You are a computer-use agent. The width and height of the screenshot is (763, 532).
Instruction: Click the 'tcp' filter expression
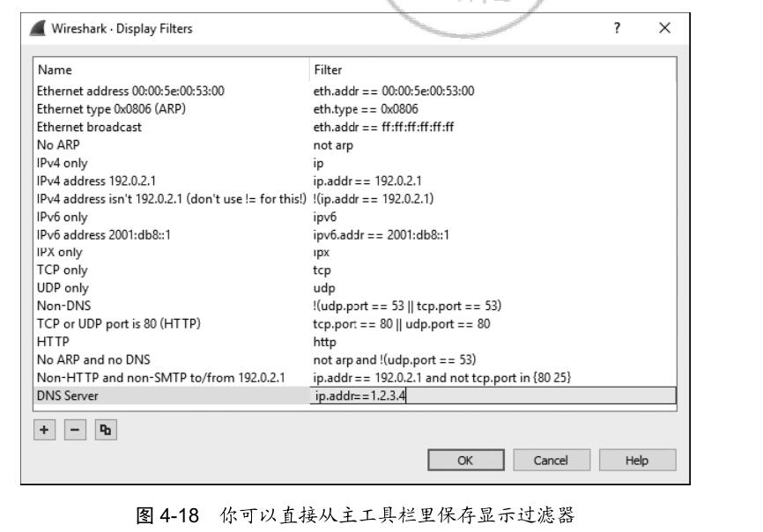(322, 270)
